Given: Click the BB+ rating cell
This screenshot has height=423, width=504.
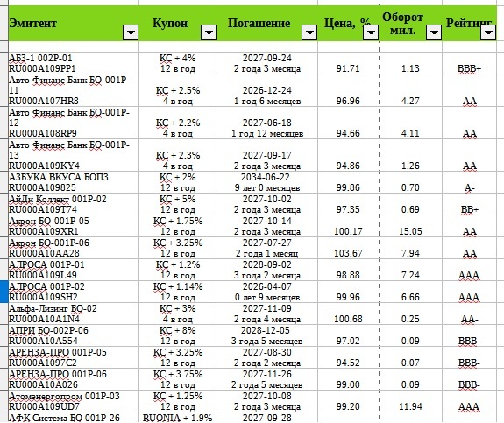Looking at the screenshot, I should (470, 204).
